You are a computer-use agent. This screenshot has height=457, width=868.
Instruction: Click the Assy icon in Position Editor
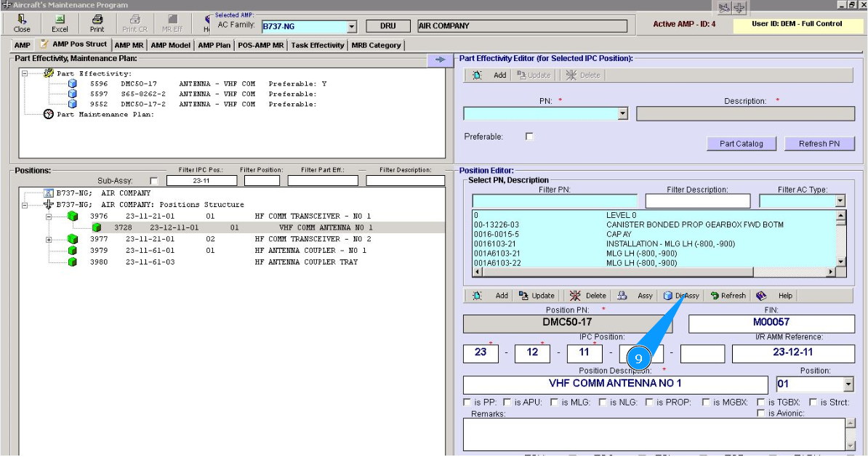622,296
